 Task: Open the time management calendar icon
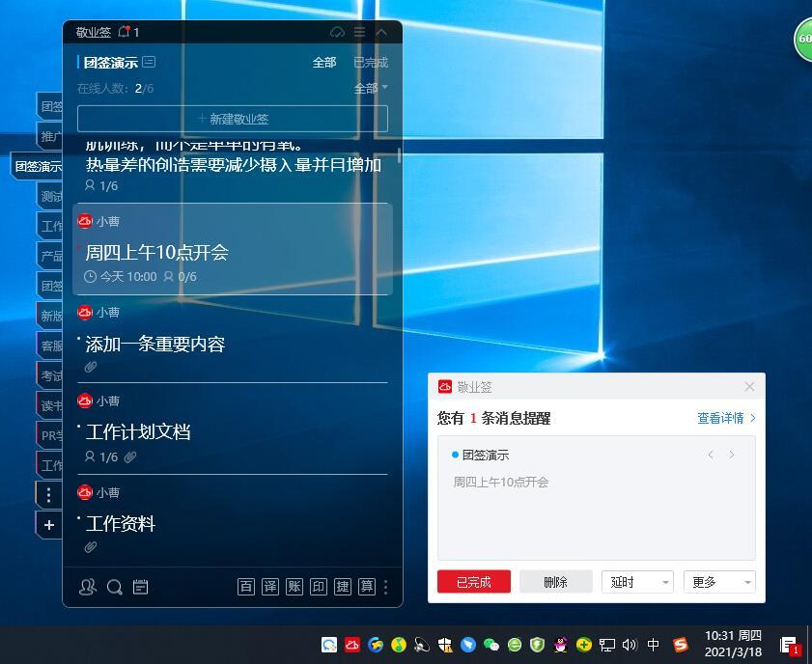pos(141,586)
